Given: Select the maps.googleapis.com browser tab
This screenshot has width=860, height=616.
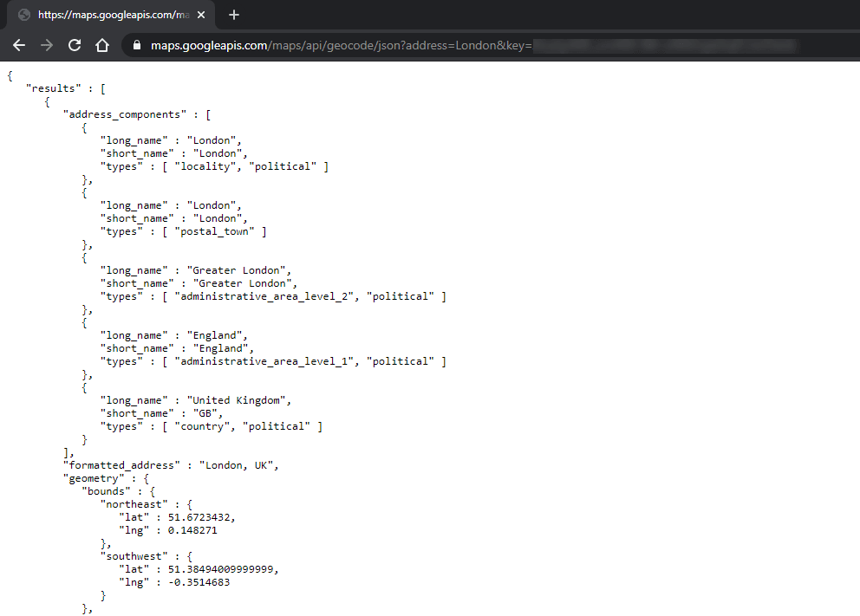Looking at the screenshot, I should tap(113, 15).
